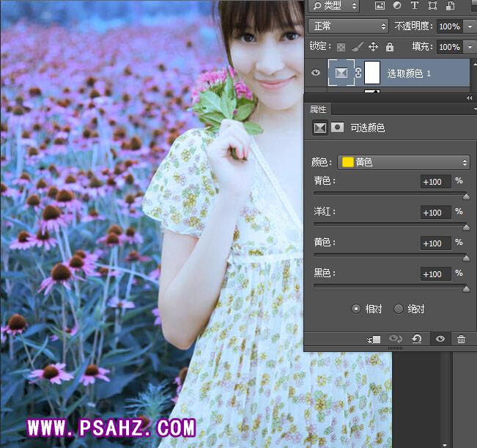Image resolution: width=477 pixels, height=448 pixels.
Task: Click the pixel layer filter icon
Action: click(x=380, y=6)
